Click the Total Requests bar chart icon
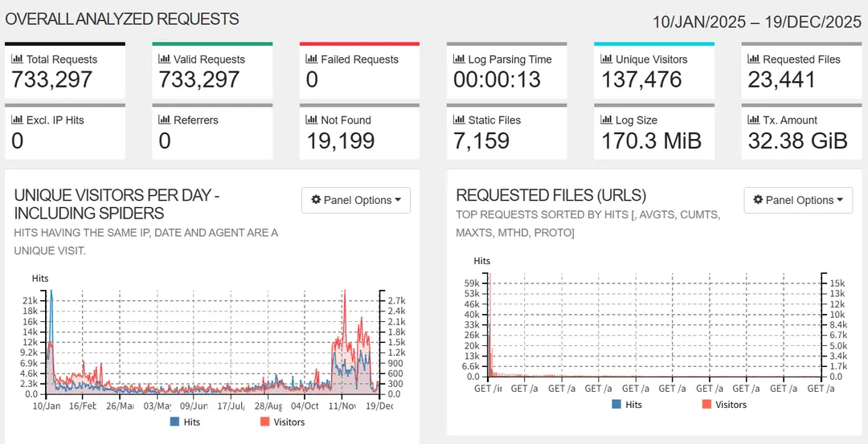The width and height of the screenshot is (868, 444). tap(18, 59)
